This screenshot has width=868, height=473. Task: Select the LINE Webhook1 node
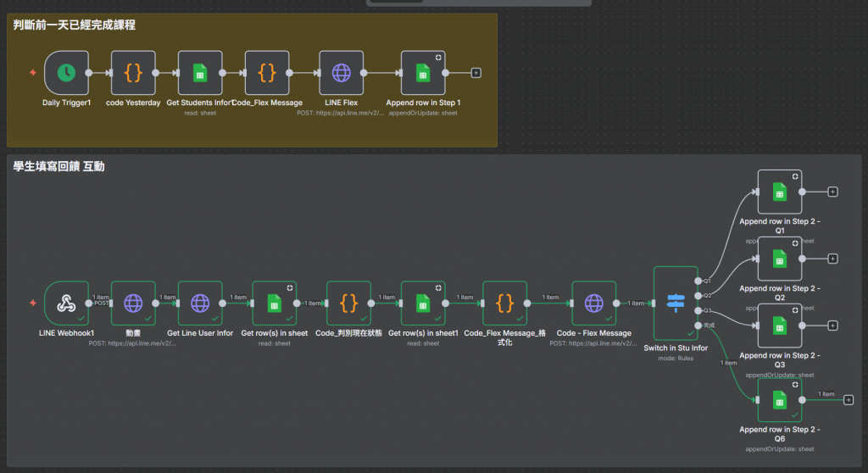(66, 303)
